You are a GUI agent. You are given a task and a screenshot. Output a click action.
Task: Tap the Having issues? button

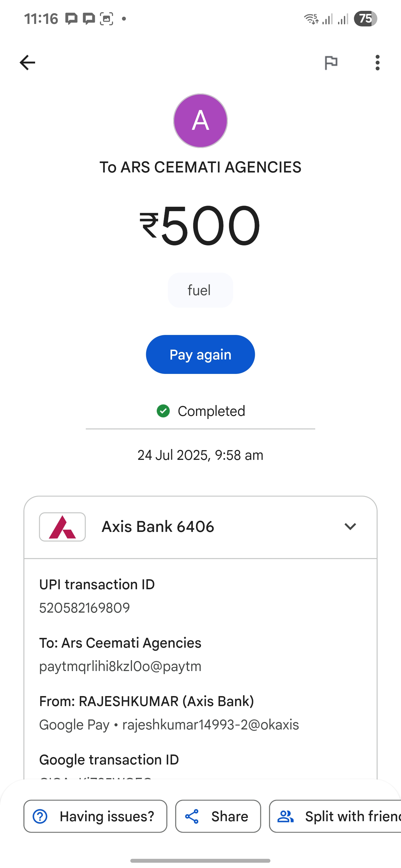(x=96, y=816)
